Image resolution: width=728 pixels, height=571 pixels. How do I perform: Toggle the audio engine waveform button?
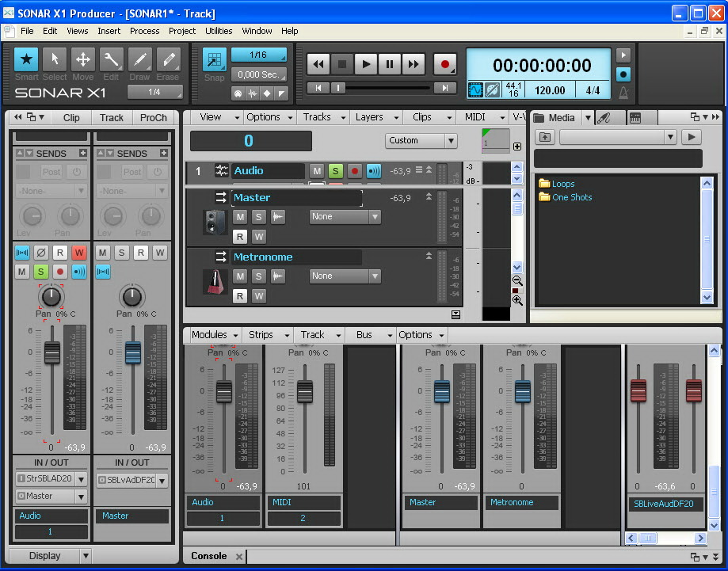(475, 89)
